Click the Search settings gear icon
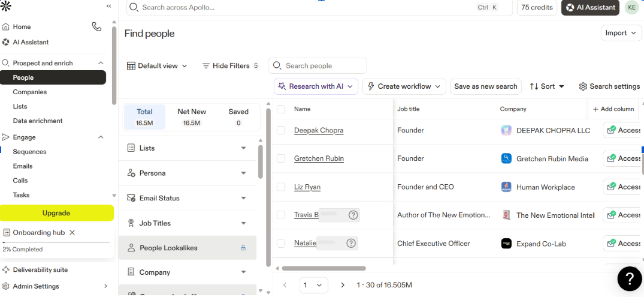Viewport: 644px width, 297px height. pos(583,86)
